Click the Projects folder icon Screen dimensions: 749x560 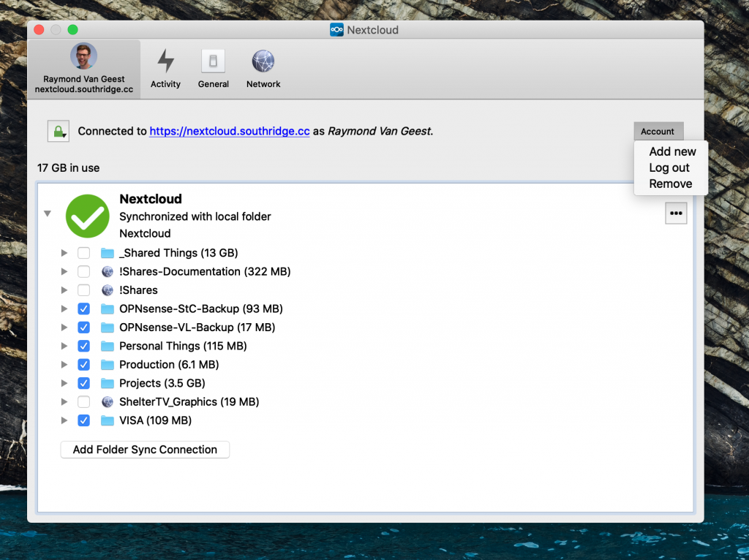108,383
